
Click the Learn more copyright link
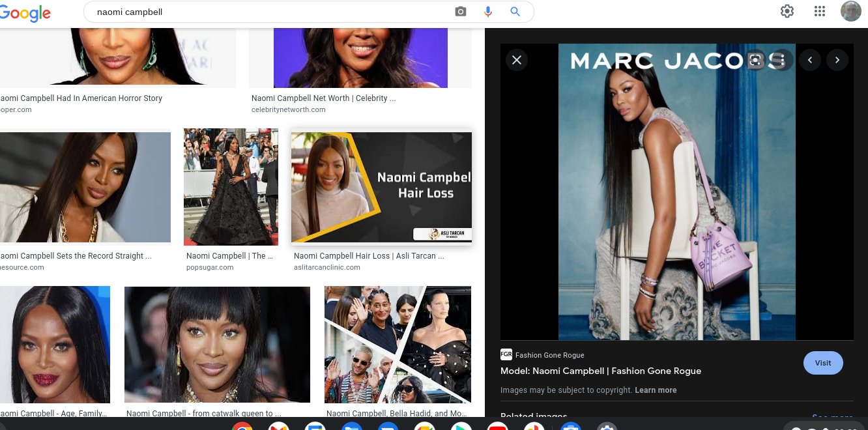(x=656, y=390)
